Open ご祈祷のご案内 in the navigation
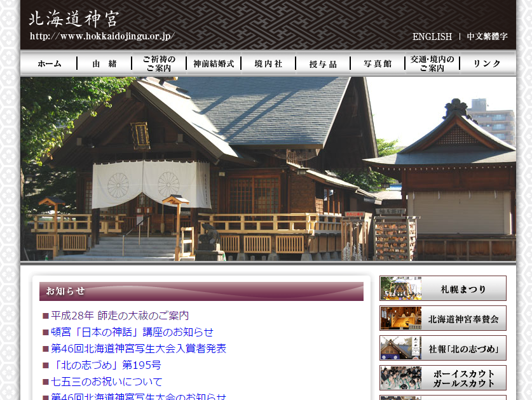Image resolution: width=532 pixels, height=400 pixels. [159, 63]
